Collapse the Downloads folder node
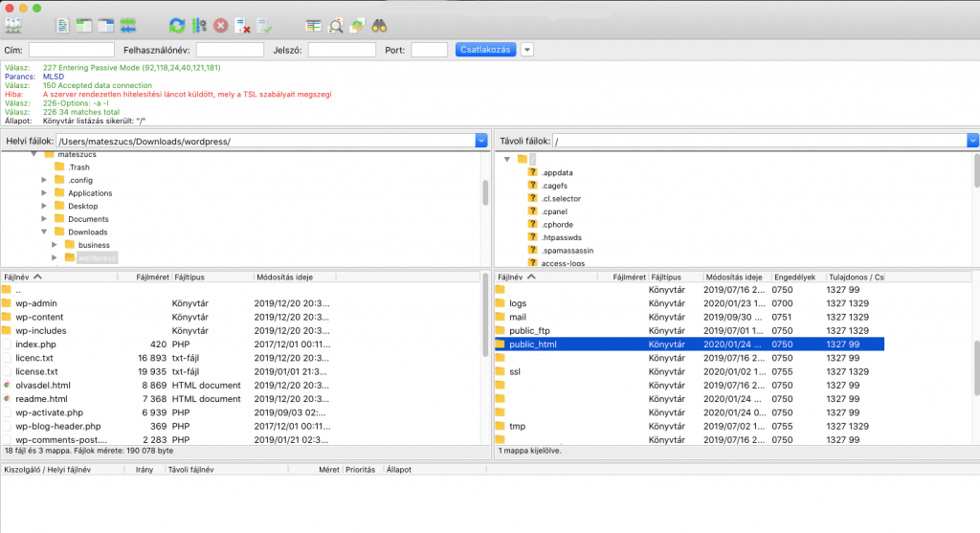980x533 pixels. tap(44, 232)
